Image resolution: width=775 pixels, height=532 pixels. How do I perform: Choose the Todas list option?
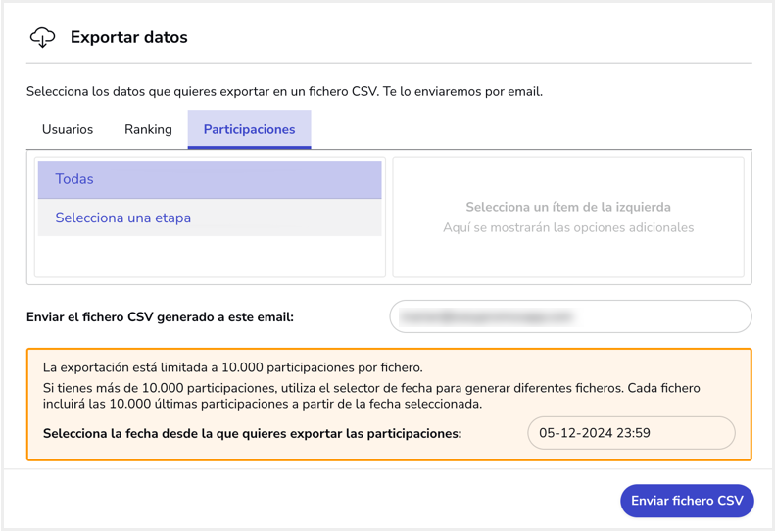(x=210, y=179)
